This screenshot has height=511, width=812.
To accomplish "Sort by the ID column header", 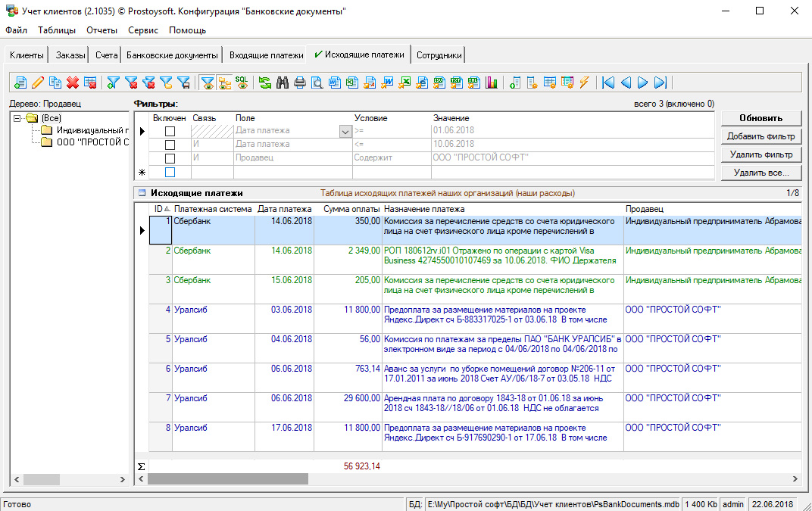I will click(160, 208).
